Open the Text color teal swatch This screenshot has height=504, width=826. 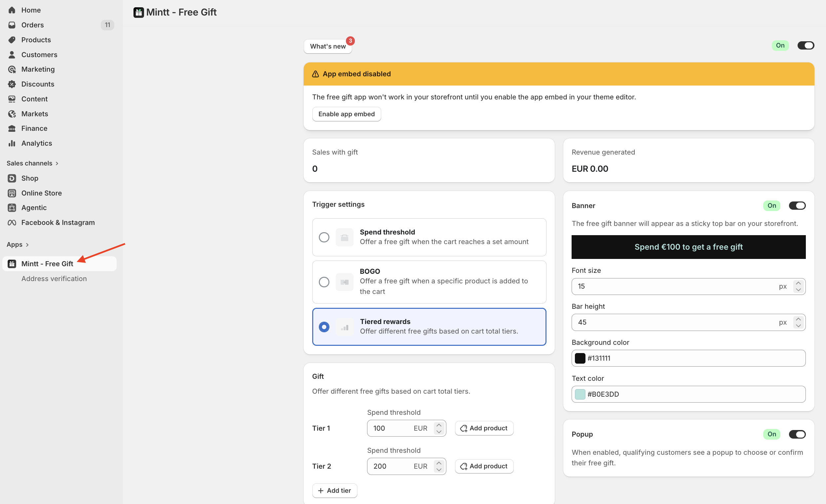tap(580, 394)
